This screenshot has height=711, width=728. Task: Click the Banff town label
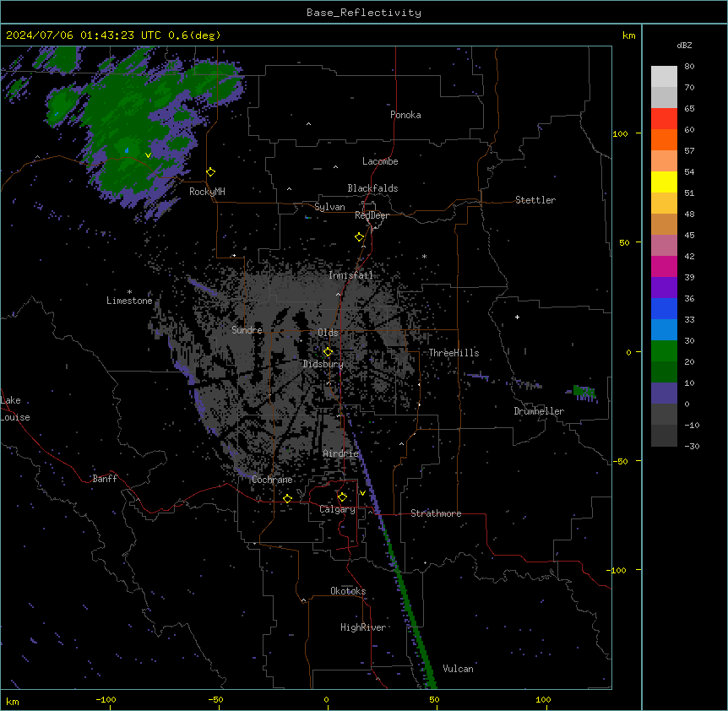pos(105,479)
